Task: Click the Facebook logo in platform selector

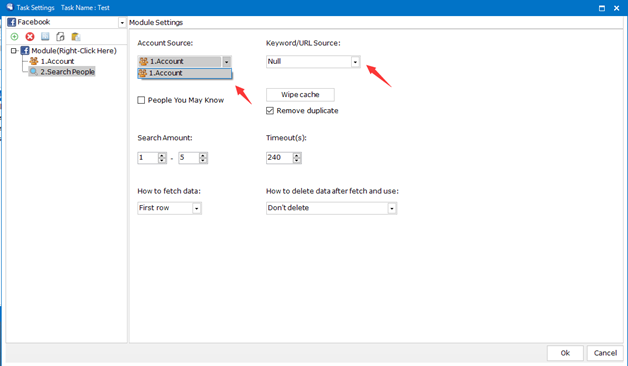Action: click(12, 22)
